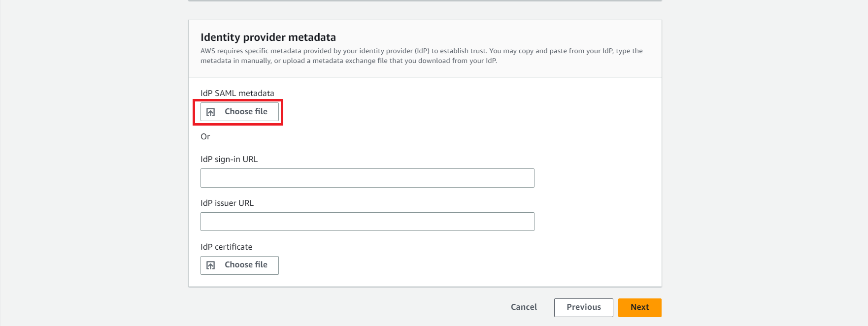
Task: Click the IdP issuer URL label
Action: point(227,203)
